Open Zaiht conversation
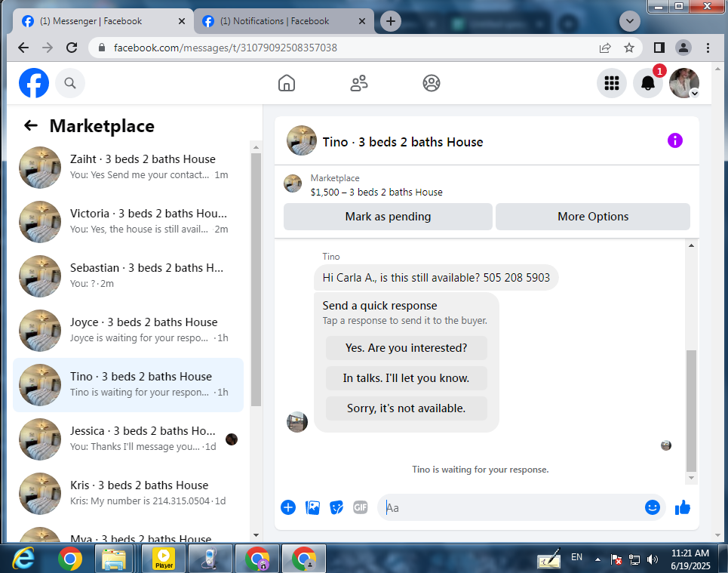Image resolution: width=728 pixels, height=573 pixels. [128, 168]
